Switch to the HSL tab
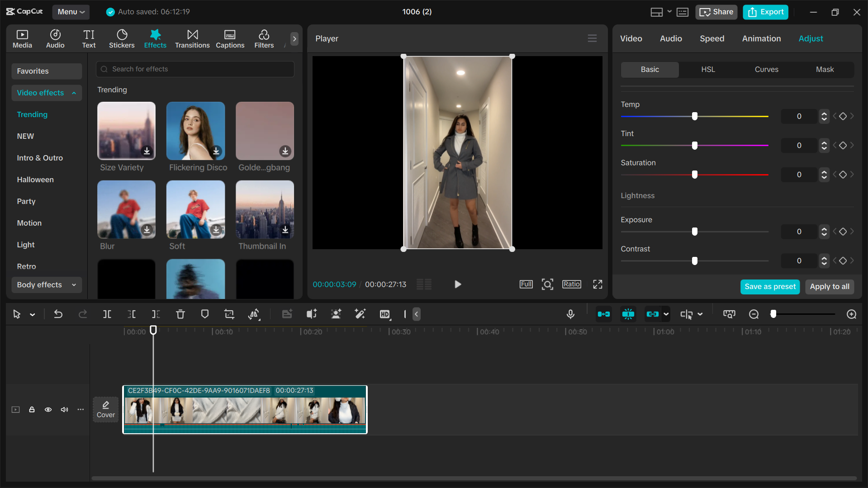The height and width of the screenshot is (488, 868). [708, 69]
